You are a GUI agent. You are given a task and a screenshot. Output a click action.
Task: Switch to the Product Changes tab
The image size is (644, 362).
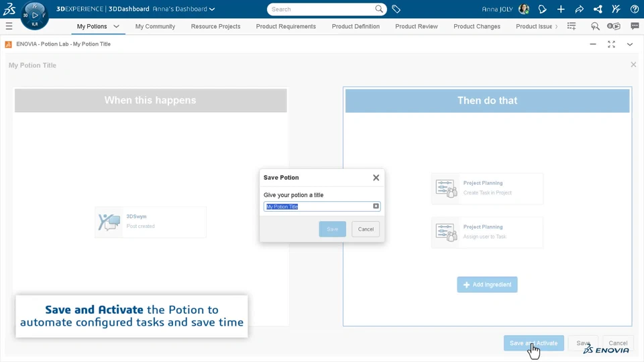click(x=477, y=26)
